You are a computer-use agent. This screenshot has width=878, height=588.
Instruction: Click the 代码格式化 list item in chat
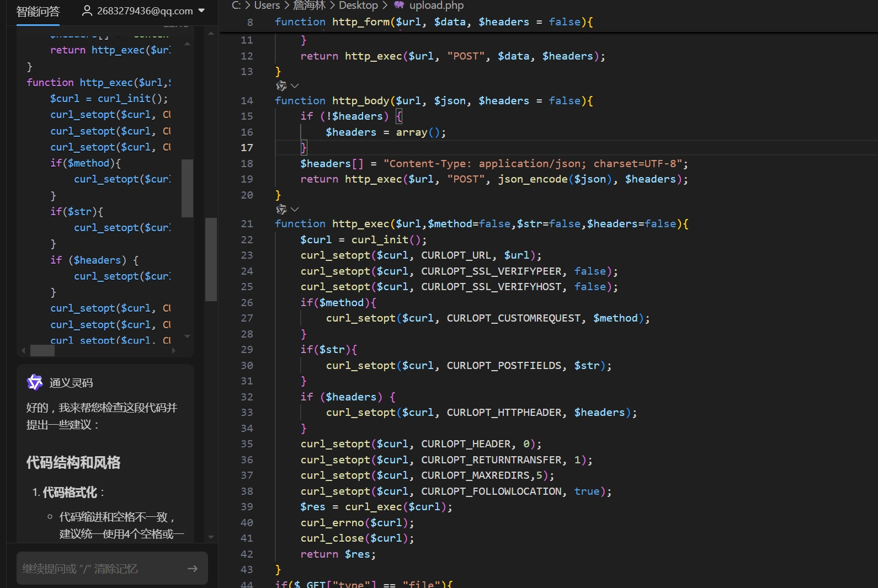tap(70, 493)
